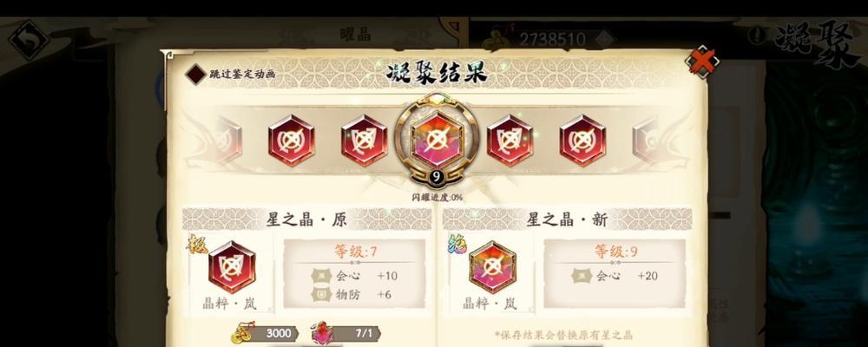The image size is (868, 347).
Task: Click the info exclamation icon by 凝聚
Action: pos(757,36)
